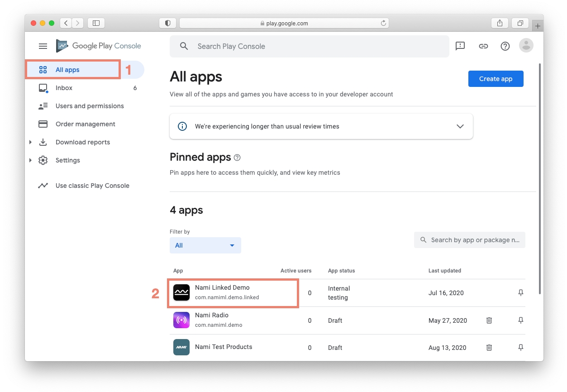The height and width of the screenshot is (392, 567).
Task: Click the Nami Linked Demo app icon
Action: [181, 292]
